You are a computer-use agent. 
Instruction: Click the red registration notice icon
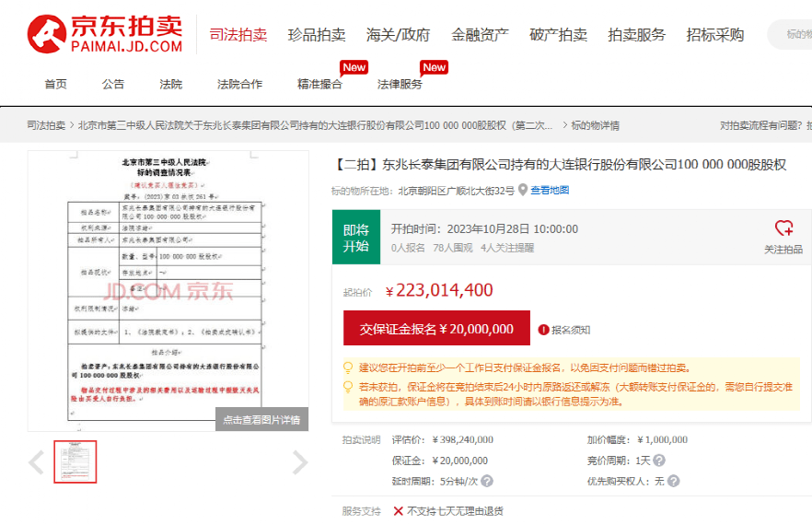pos(544,329)
